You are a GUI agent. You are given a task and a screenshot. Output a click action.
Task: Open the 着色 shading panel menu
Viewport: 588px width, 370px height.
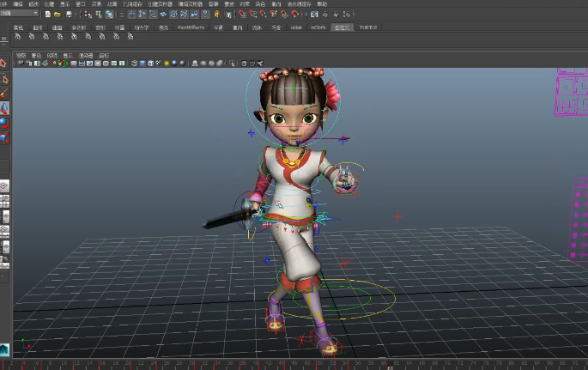(36, 55)
